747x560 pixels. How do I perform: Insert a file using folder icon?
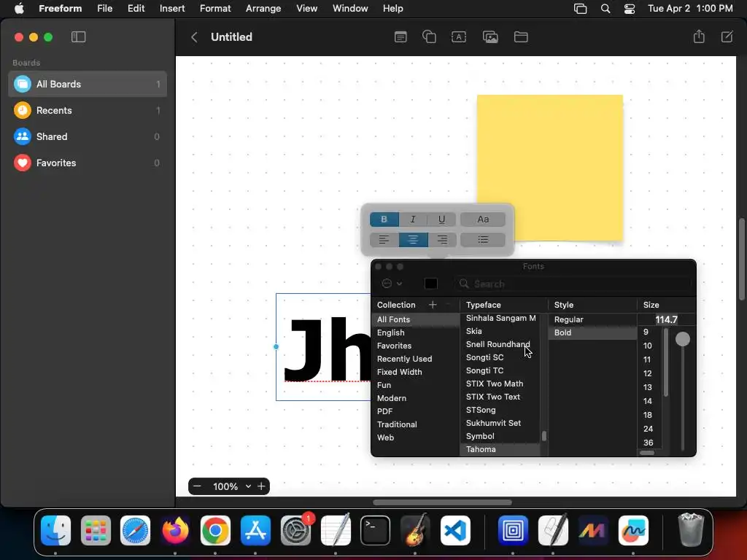(x=521, y=37)
